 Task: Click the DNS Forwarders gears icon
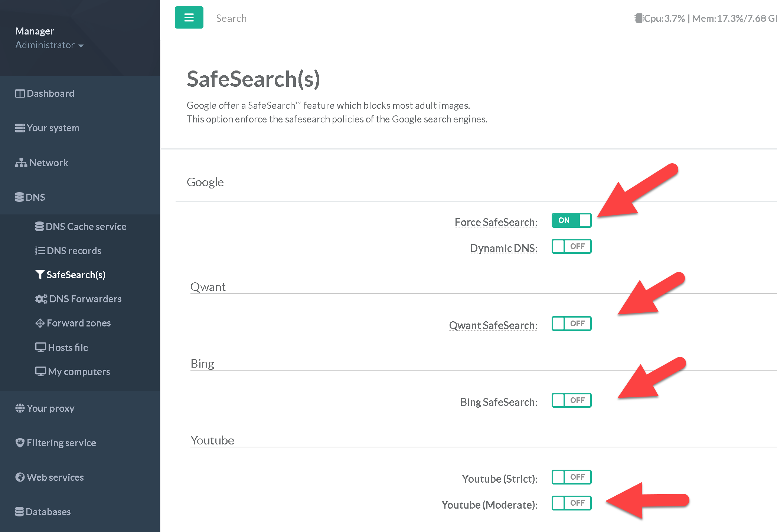point(41,299)
